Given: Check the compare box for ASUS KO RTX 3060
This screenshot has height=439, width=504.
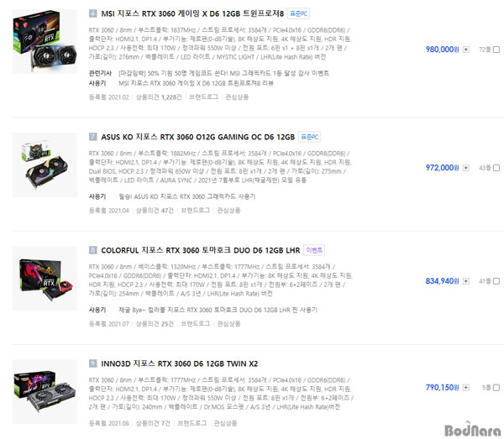Looking at the screenshot, I should point(496,168).
